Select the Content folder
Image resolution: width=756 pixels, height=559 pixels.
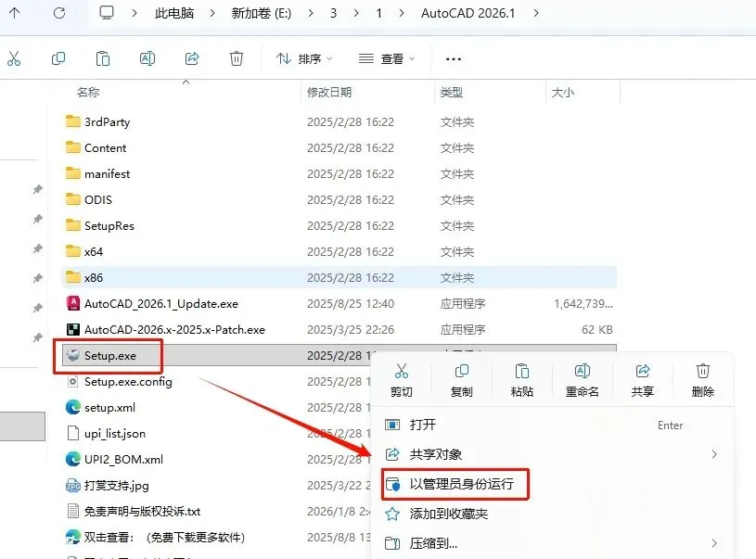pos(340,148)
